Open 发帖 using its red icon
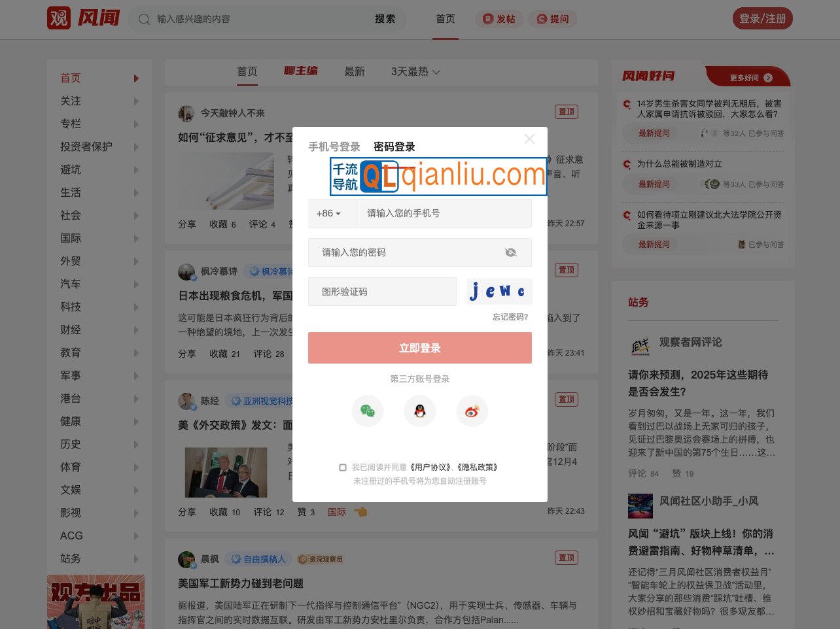The image size is (840, 629). 487,19
